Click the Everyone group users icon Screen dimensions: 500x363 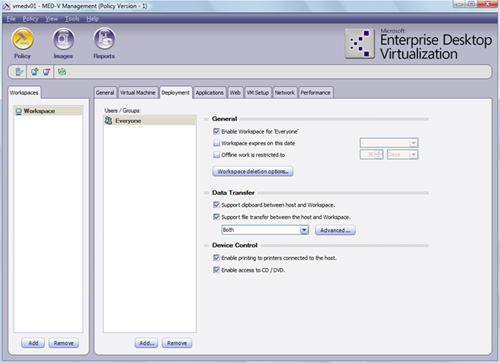109,120
